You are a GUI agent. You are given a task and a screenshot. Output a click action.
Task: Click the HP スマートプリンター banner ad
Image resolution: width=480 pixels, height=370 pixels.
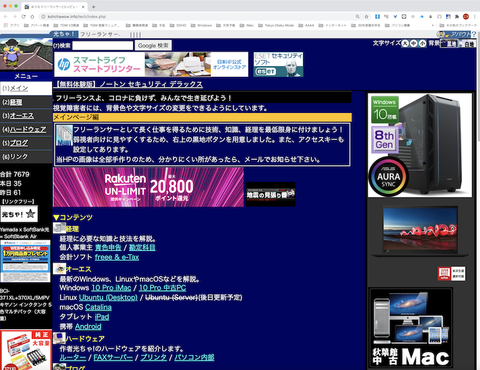[151, 64]
